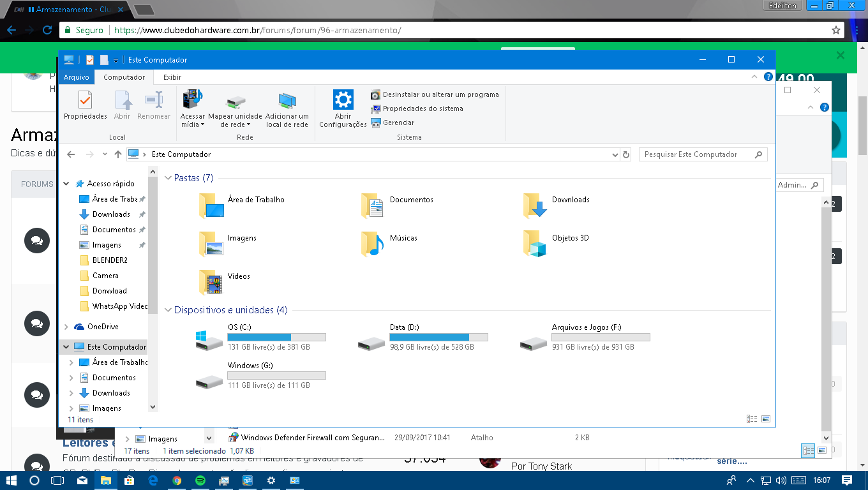Screen dimensions: 868x490
Task: Reload the Chrome page
Action: coord(47,30)
